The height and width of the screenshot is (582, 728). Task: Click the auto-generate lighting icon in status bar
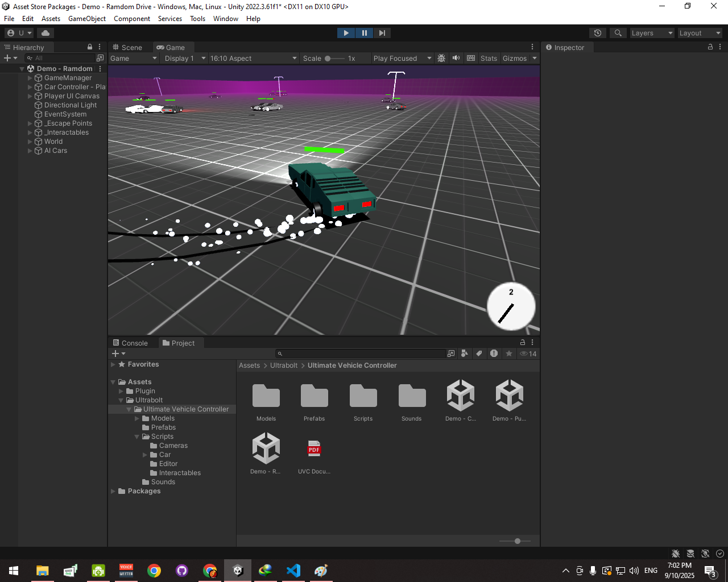[x=705, y=554]
